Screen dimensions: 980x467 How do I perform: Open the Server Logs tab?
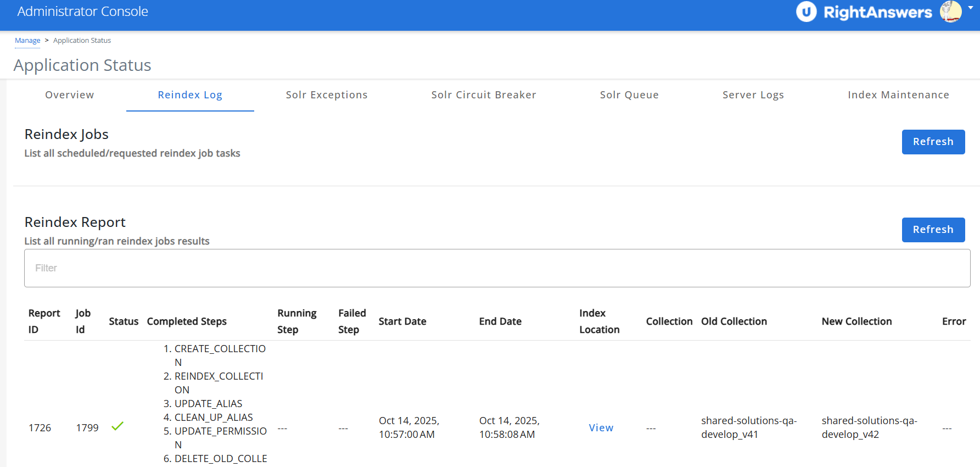point(753,95)
